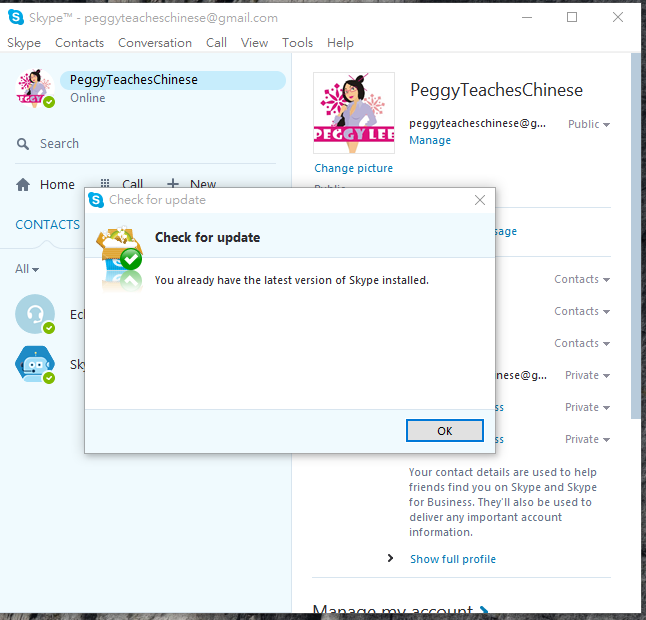
Task: Click the Search magnifier icon
Action: (23, 144)
